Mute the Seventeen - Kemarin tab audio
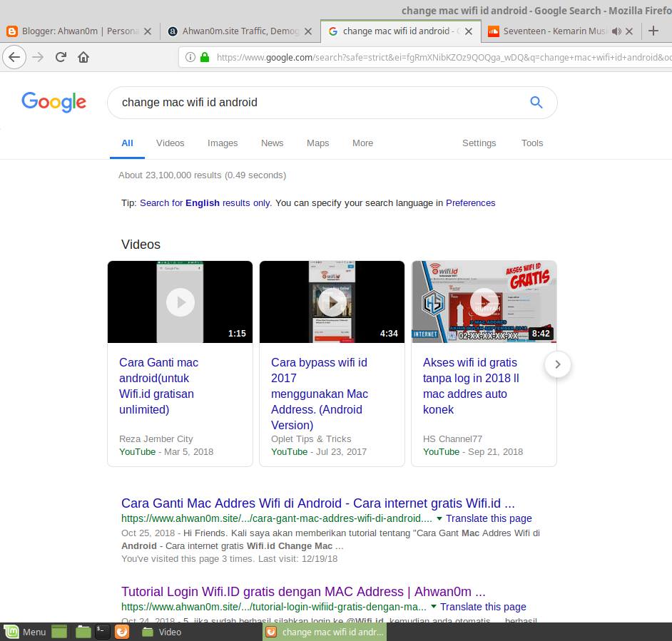 [616, 31]
